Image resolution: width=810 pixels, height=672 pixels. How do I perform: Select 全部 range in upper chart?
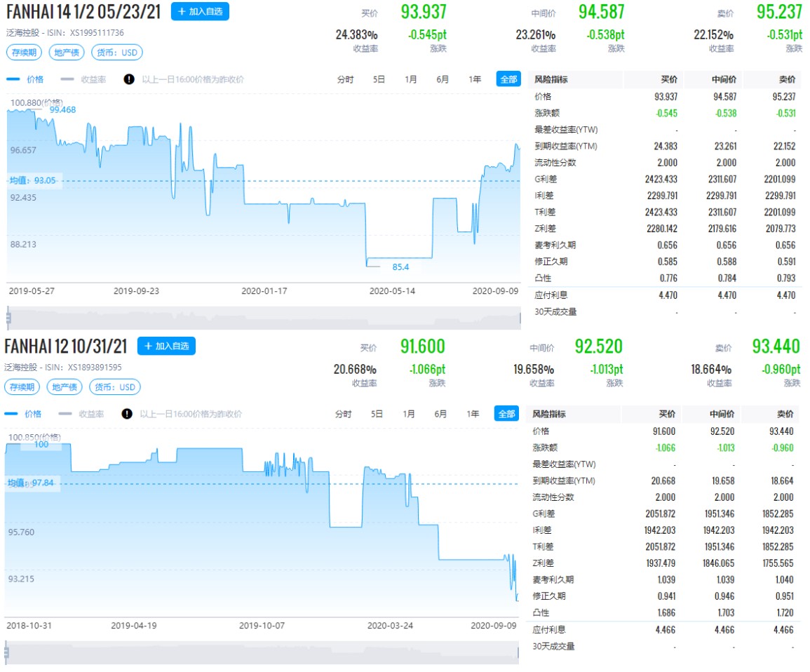pyautogui.click(x=508, y=79)
